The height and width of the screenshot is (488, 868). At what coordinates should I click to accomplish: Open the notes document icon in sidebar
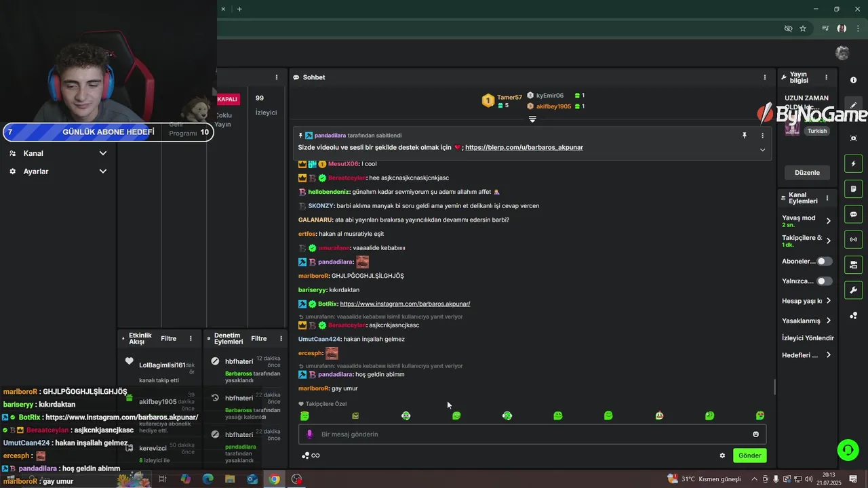853,189
